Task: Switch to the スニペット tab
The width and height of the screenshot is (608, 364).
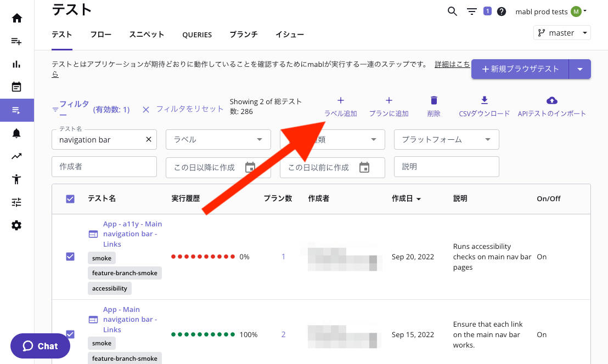Action: click(147, 35)
